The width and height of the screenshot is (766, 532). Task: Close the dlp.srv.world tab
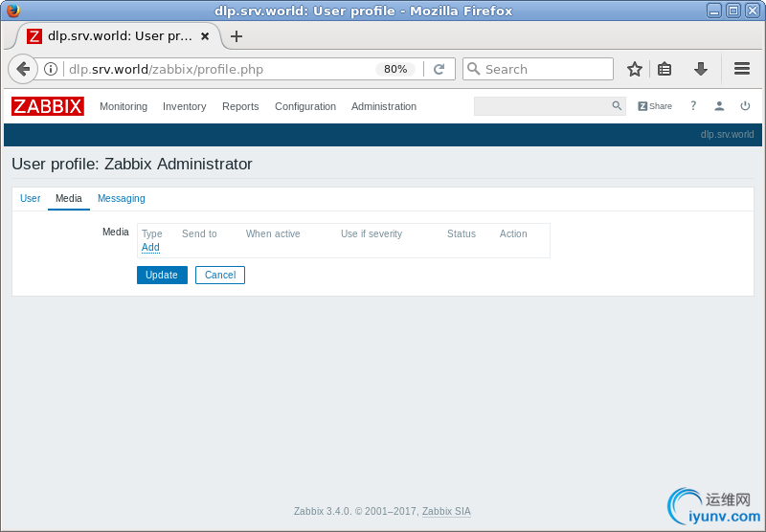(205, 36)
